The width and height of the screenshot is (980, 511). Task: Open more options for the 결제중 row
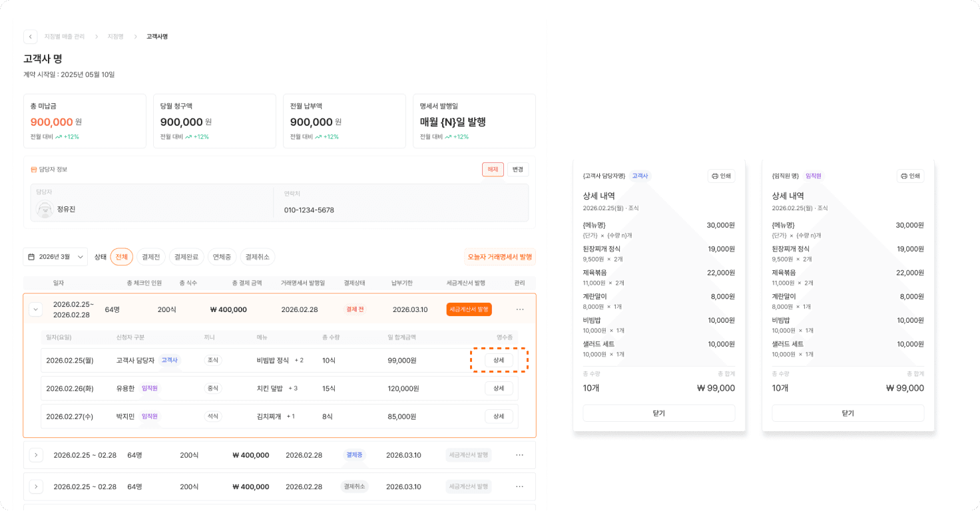tap(520, 455)
